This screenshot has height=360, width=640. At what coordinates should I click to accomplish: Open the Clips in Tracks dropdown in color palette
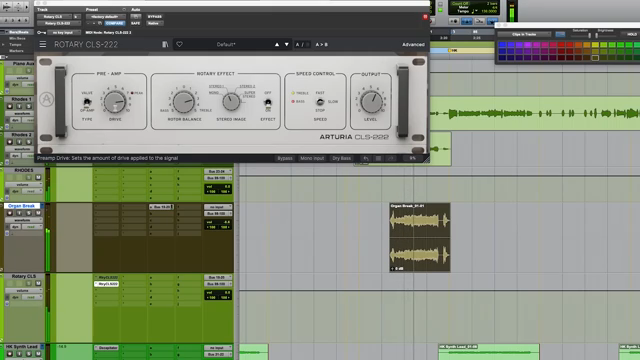tap(524, 34)
